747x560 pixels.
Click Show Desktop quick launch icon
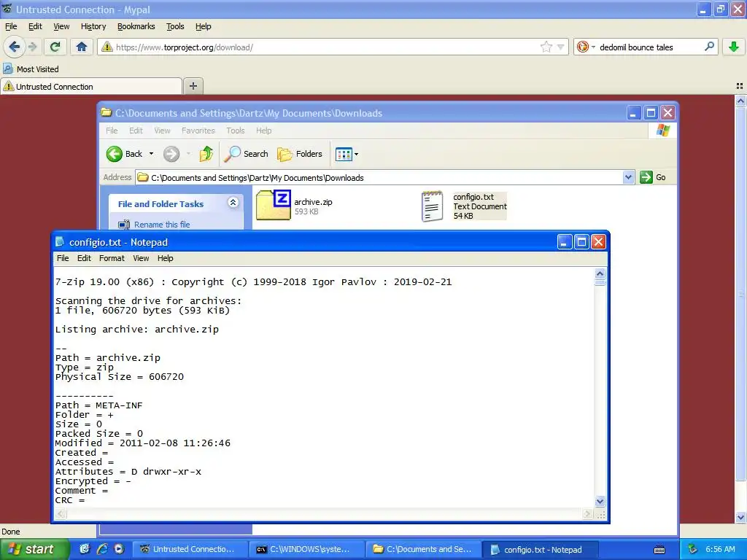click(85, 549)
